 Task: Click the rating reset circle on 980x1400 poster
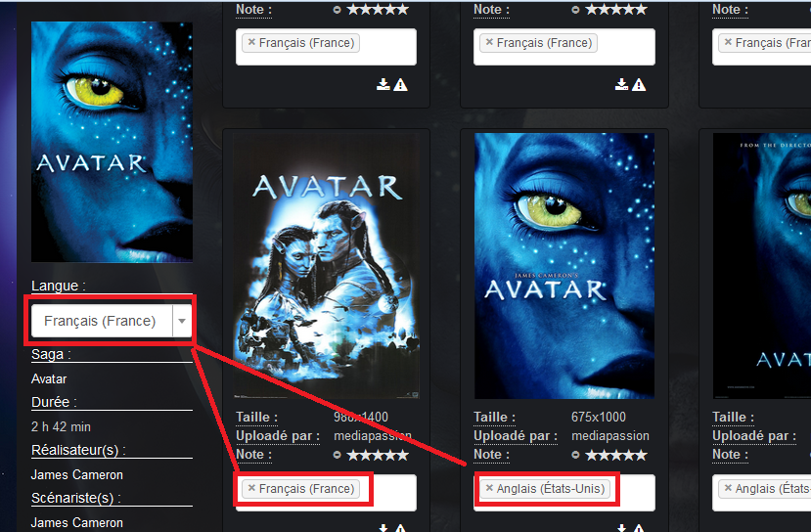[337, 455]
